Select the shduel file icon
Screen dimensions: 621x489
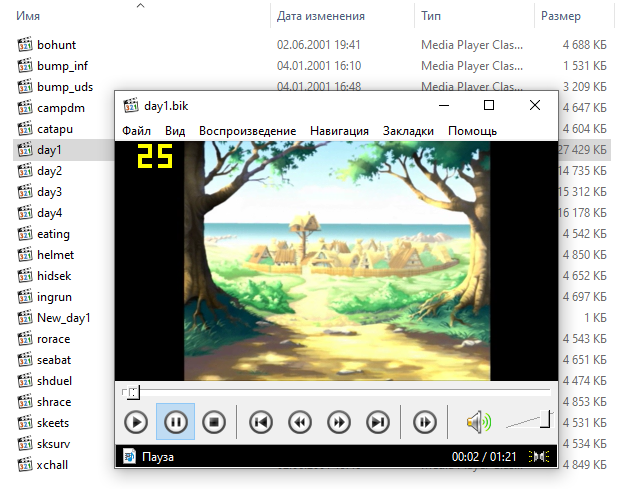click(25, 381)
